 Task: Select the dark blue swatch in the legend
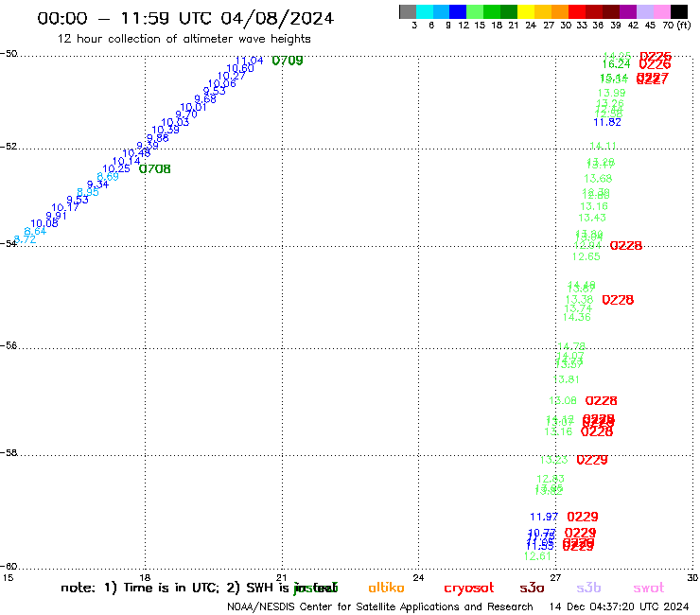click(458, 11)
